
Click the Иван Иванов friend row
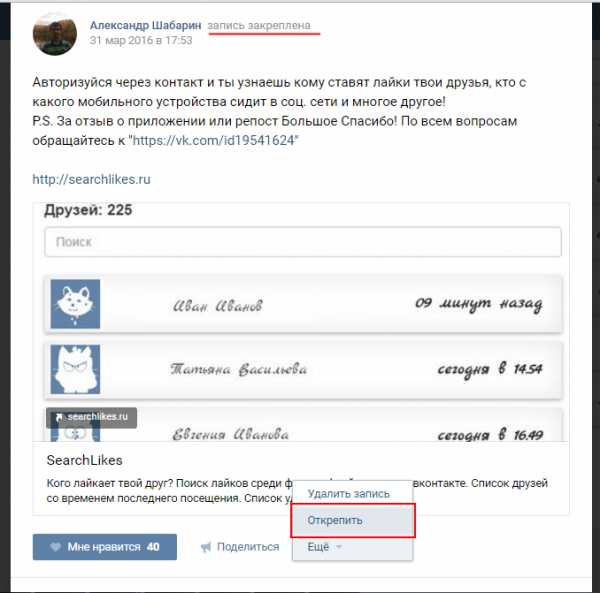(x=304, y=304)
